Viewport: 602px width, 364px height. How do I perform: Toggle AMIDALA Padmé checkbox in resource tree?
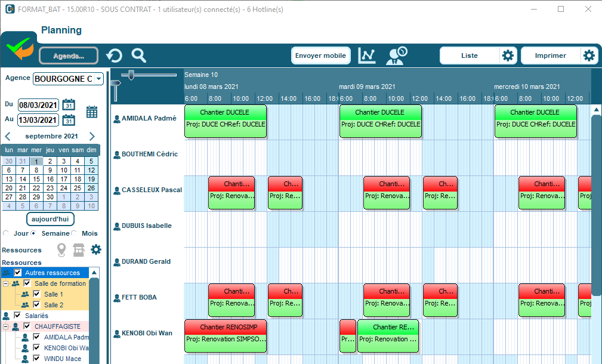pos(36,337)
